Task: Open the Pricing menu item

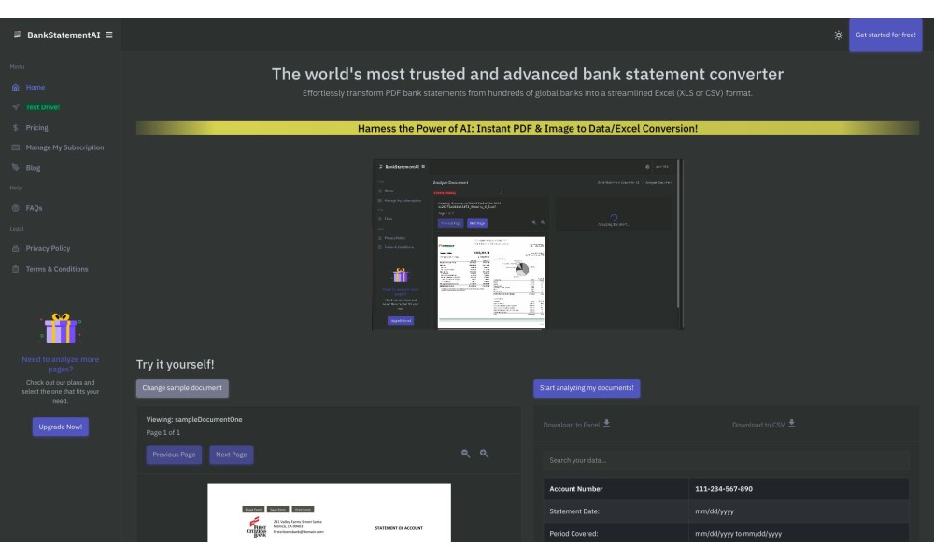Action: (x=37, y=127)
